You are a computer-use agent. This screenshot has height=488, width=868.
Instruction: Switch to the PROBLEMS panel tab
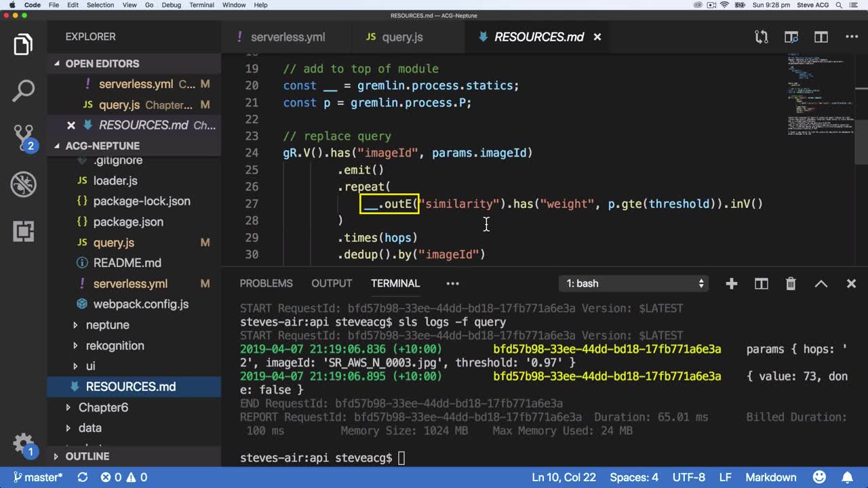coord(266,283)
